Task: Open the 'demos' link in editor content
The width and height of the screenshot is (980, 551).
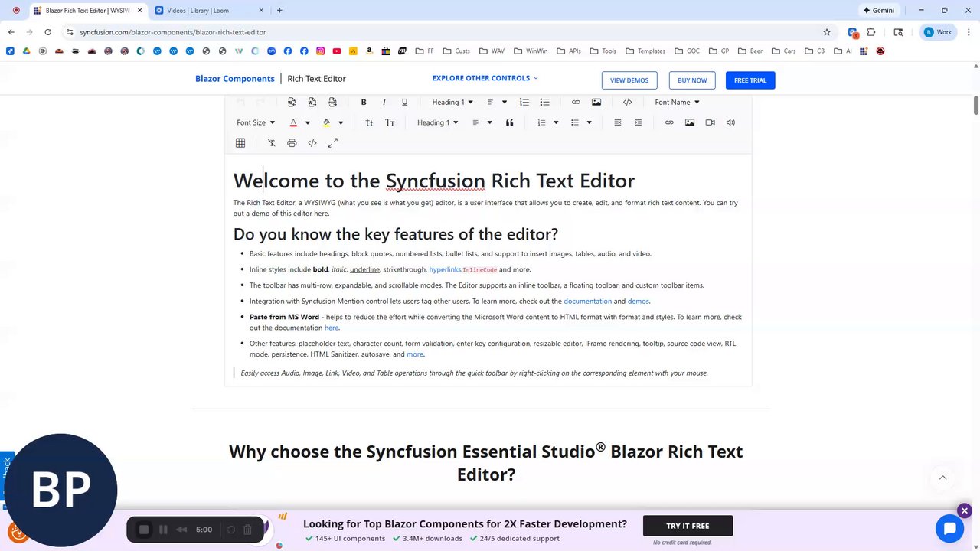Action: click(638, 302)
